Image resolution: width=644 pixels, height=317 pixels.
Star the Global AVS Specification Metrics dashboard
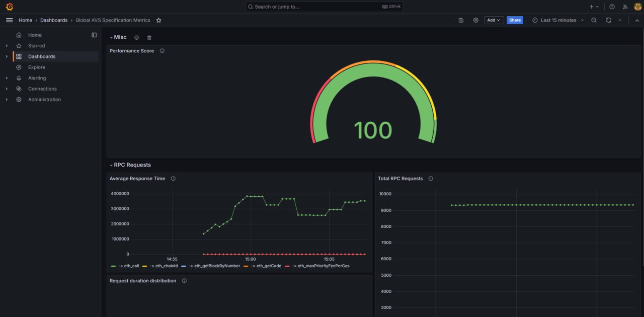(x=158, y=20)
